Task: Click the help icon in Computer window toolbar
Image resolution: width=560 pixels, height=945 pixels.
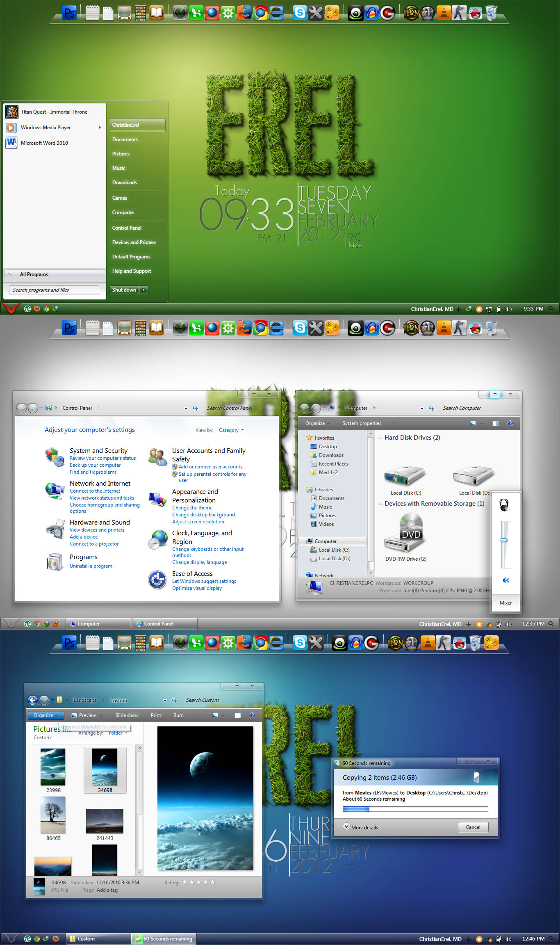Action: 510,423
